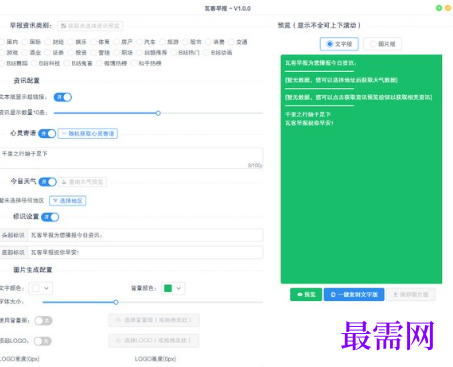This screenshot has height=367, width=453.
Task: Click the 选择背景图 upload button
Action: 154,320
